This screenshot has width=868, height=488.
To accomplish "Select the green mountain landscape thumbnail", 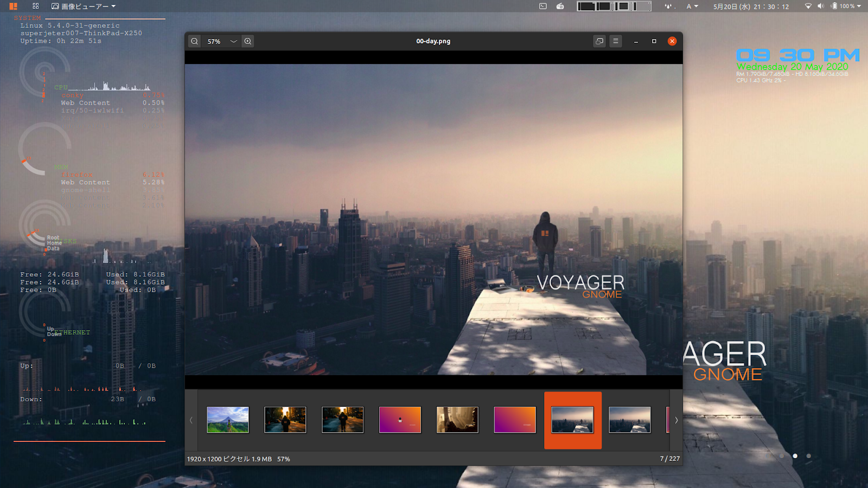I will click(228, 420).
